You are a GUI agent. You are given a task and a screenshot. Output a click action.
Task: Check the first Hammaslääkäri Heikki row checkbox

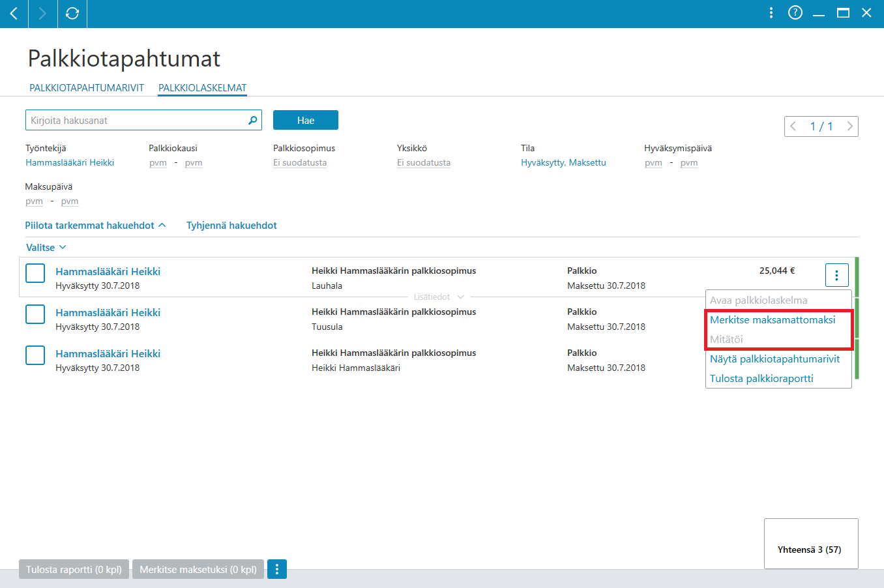35,273
